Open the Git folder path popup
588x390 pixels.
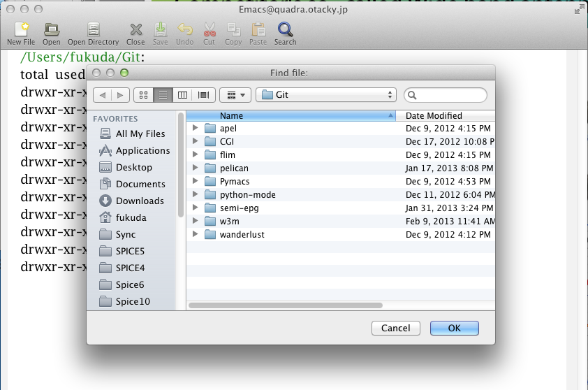[326, 95]
